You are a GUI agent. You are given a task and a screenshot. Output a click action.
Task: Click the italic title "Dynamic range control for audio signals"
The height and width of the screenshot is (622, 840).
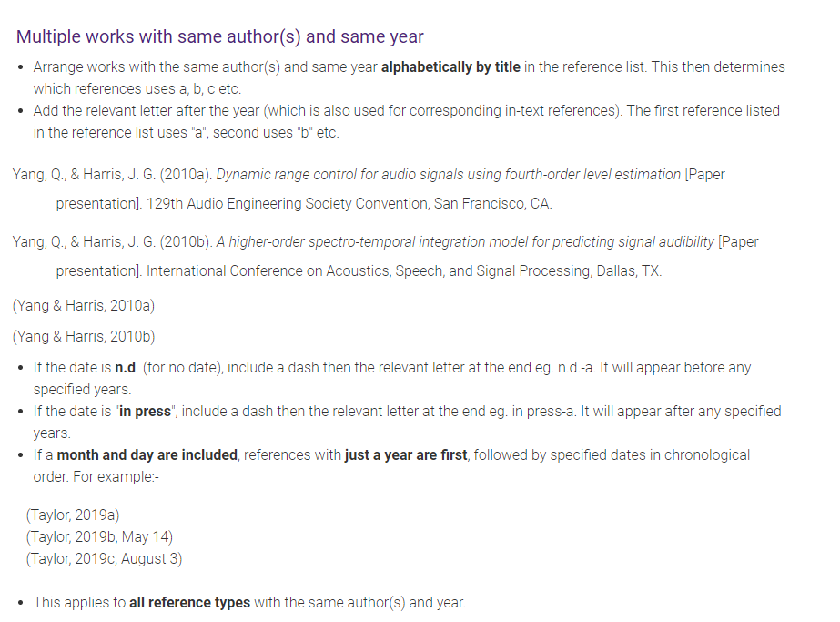(448, 175)
